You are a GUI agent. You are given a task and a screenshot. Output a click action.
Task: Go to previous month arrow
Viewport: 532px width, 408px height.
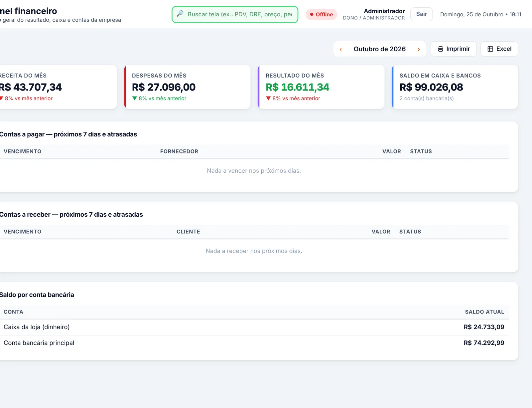tap(341, 49)
